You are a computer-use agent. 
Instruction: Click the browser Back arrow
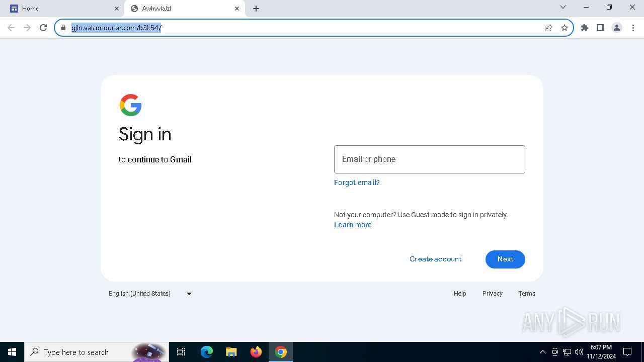[x=11, y=28]
